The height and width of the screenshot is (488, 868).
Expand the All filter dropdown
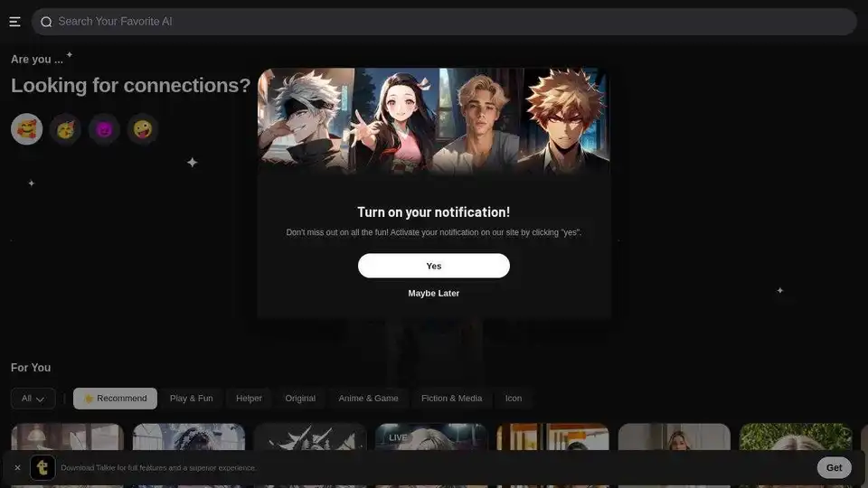33,399
